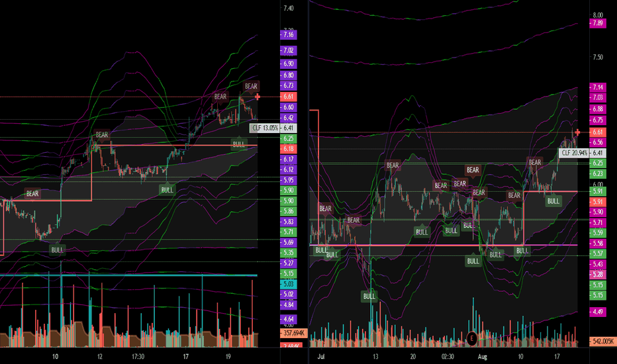Click the red 6.18 price label on left chart
Viewport: 617px width, 364px height.
[289, 149]
